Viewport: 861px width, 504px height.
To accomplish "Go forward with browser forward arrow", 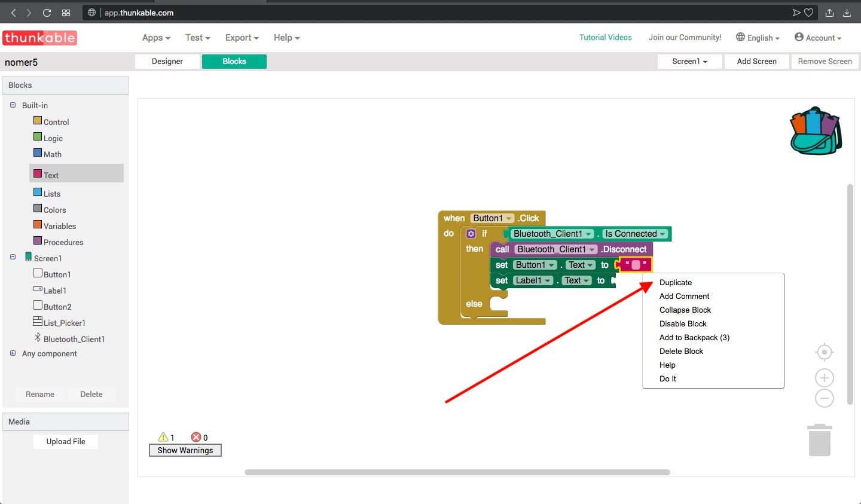I will [29, 13].
